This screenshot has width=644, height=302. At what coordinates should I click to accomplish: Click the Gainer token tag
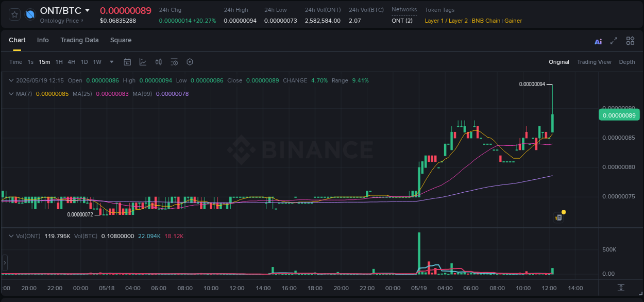(x=513, y=21)
